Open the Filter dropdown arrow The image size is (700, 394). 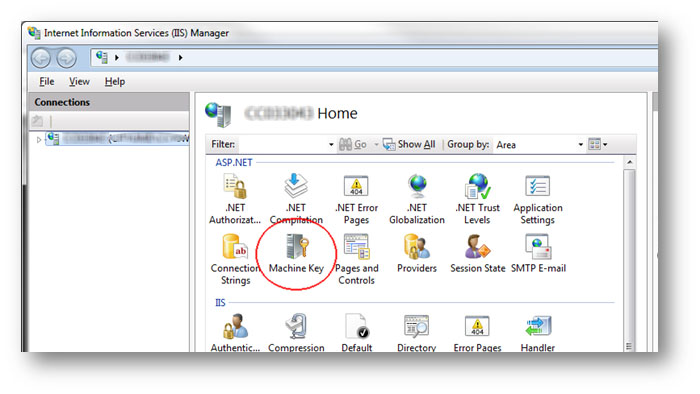[x=331, y=145]
